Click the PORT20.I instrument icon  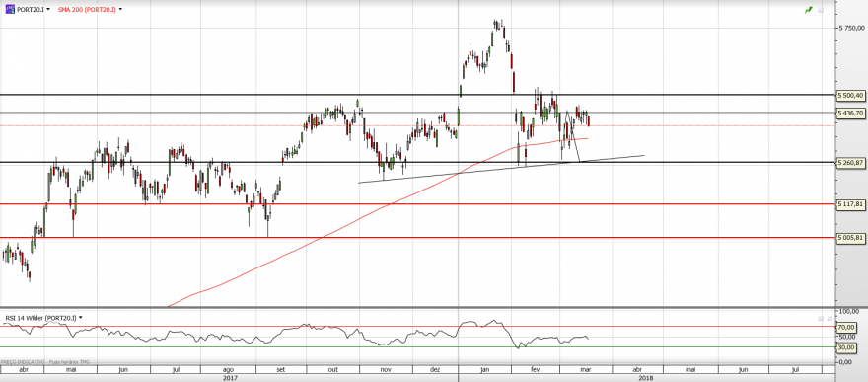[10, 10]
